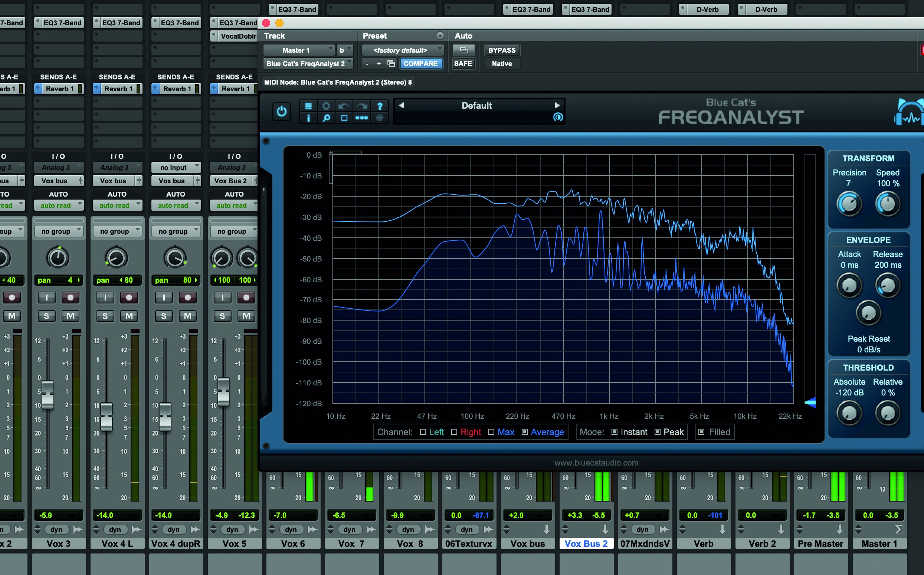Viewport: 924px width, 575px height.
Task: Open the plug-in automation enable icon under Auto
Action: [x=463, y=50]
